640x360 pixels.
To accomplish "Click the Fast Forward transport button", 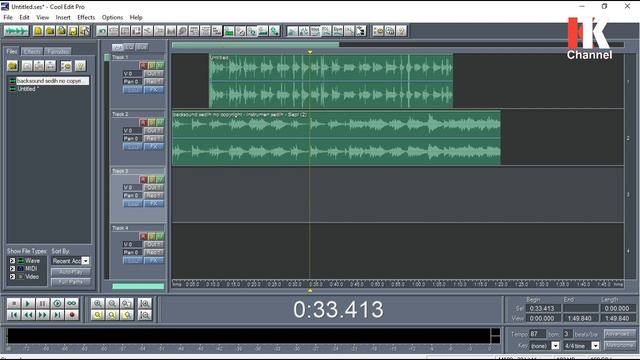I will [42, 315].
